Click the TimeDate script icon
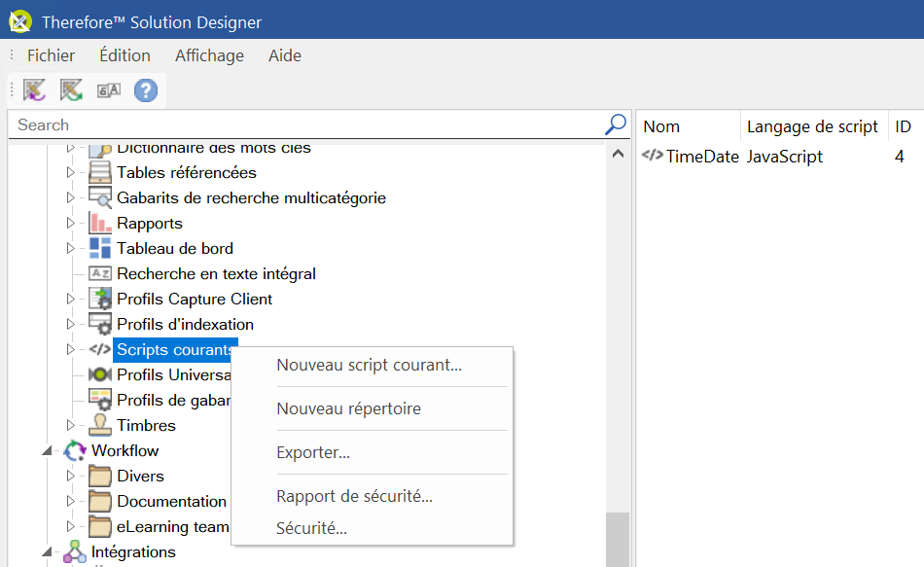Image resolution: width=924 pixels, height=567 pixels. (653, 156)
